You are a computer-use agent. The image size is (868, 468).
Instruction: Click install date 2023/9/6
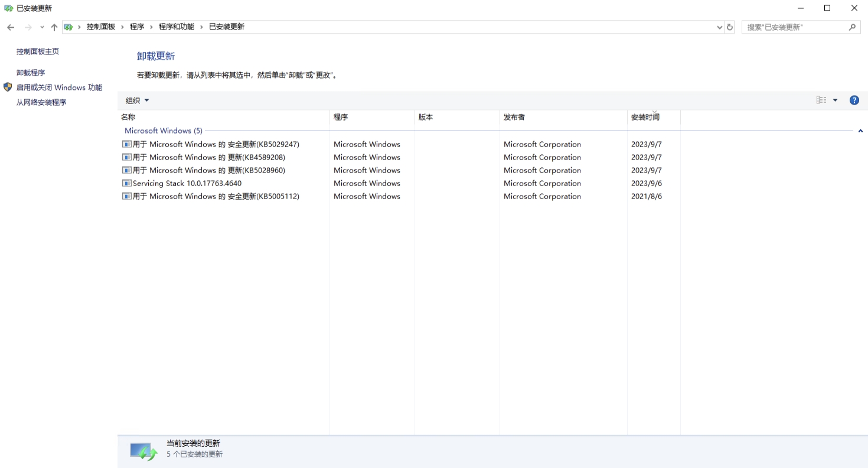pyautogui.click(x=647, y=183)
